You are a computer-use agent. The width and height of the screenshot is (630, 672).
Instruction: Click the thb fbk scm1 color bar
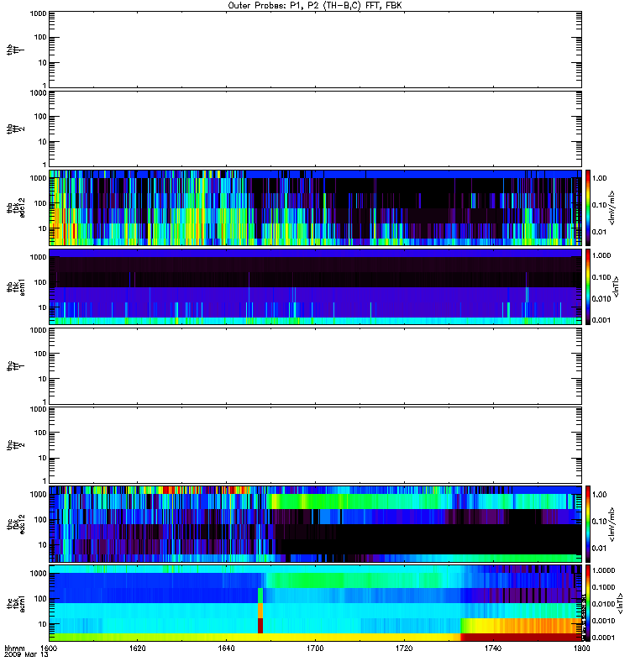pyautogui.click(x=588, y=286)
